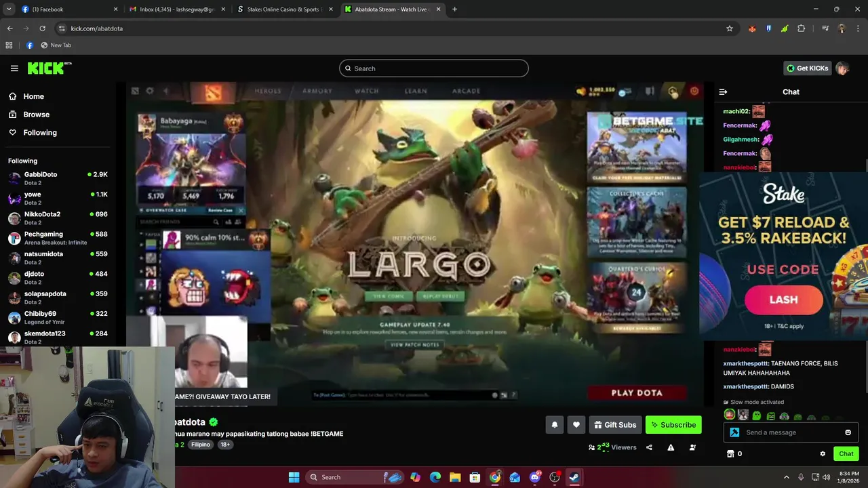Select skemdota123 in the Following list
Image resolution: width=868 pixels, height=488 pixels.
(58, 337)
